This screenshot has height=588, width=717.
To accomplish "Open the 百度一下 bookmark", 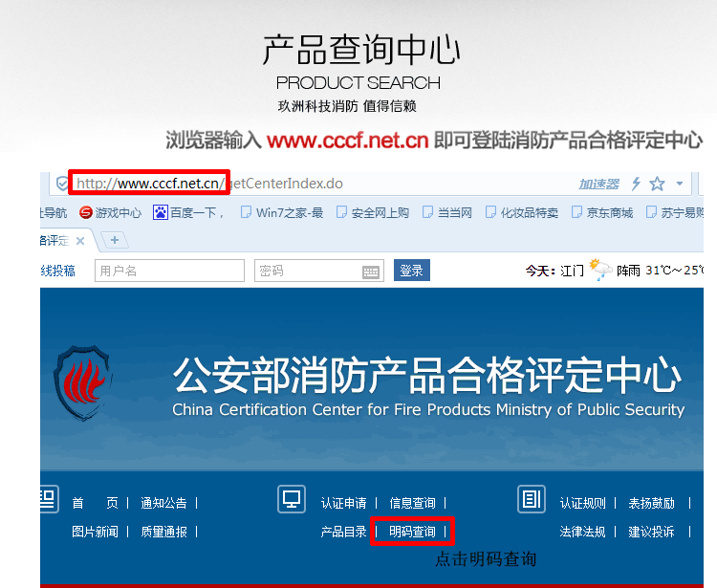I will pos(188,212).
